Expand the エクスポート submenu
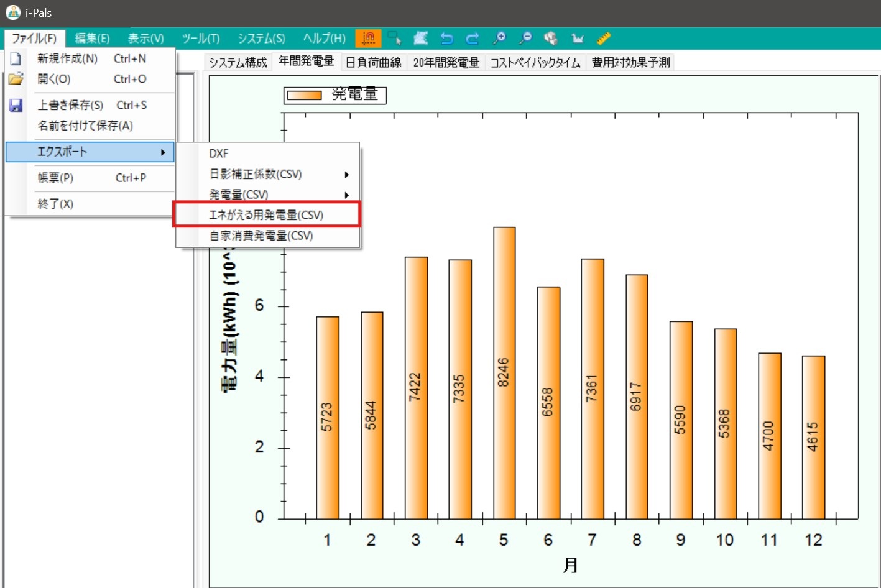The width and height of the screenshot is (881, 588). 90,152
